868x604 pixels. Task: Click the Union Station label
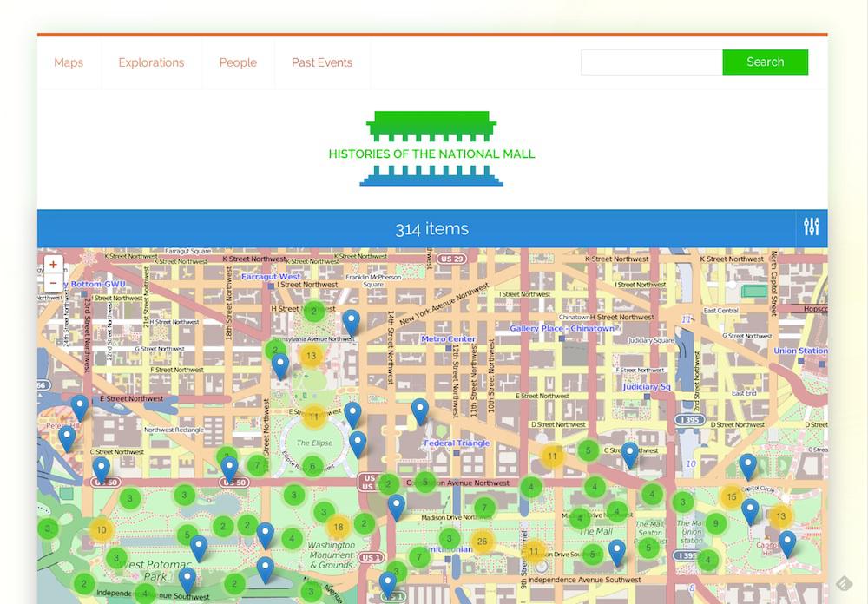(800, 351)
